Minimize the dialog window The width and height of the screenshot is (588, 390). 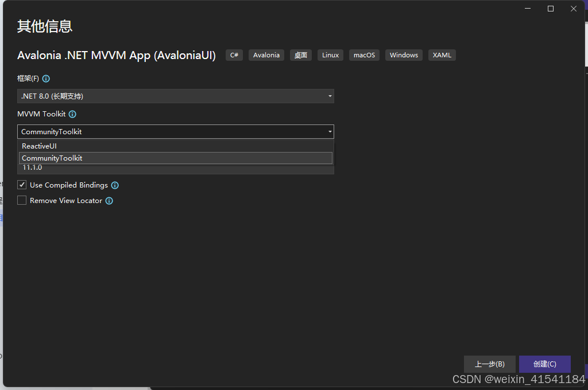point(528,9)
